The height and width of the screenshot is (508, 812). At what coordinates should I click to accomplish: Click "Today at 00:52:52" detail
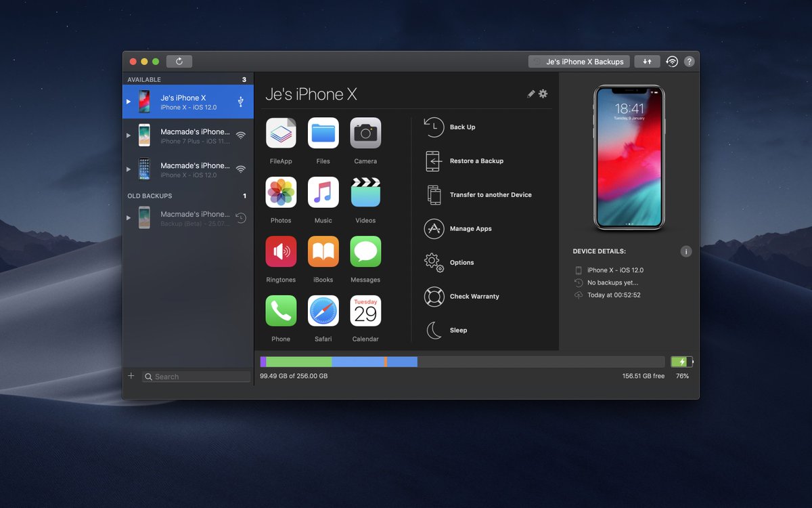coord(614,295)
